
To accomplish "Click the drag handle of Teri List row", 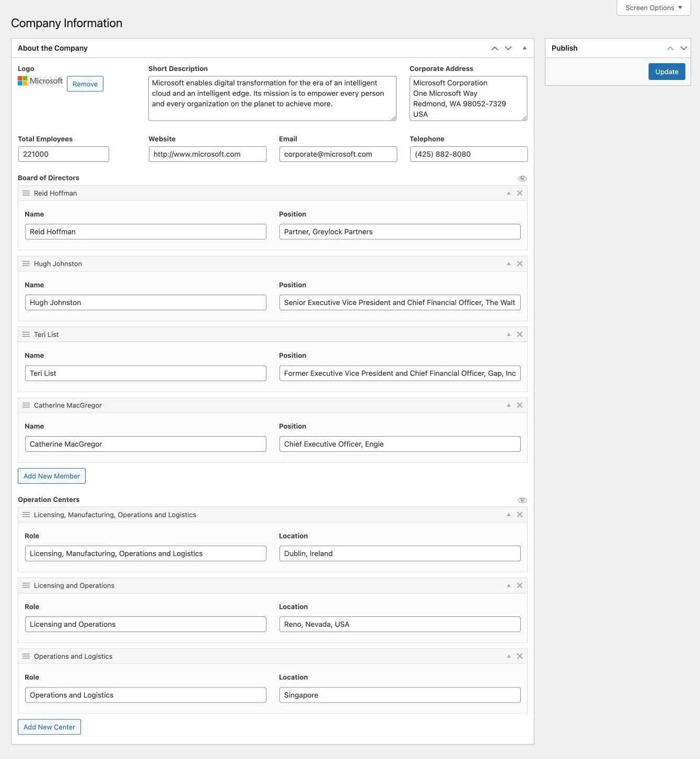I will click(26, 334).
